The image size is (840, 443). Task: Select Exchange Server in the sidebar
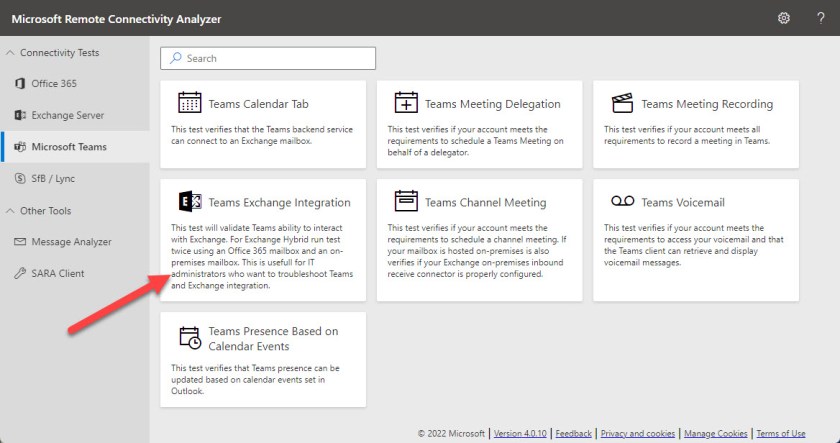point(74,115)
